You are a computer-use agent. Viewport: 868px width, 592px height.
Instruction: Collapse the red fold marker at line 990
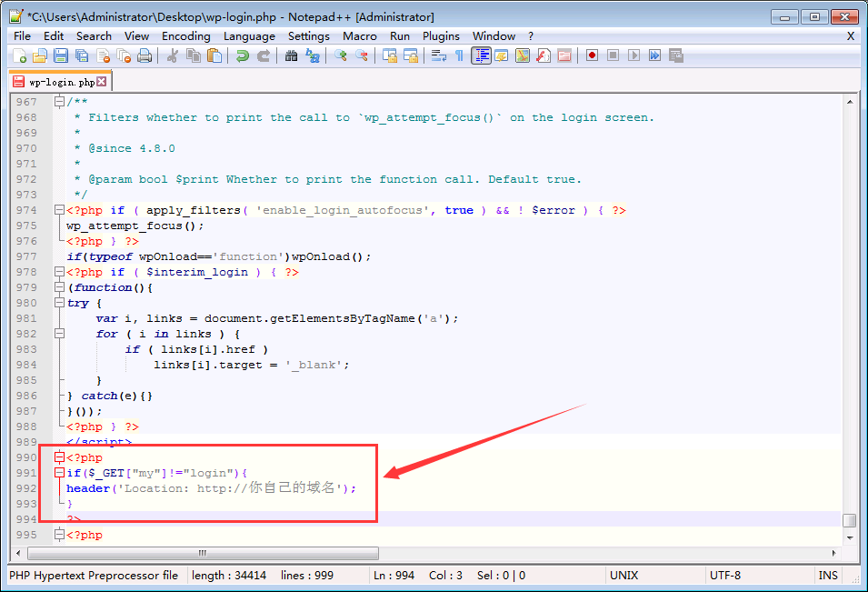click(60, 457)
